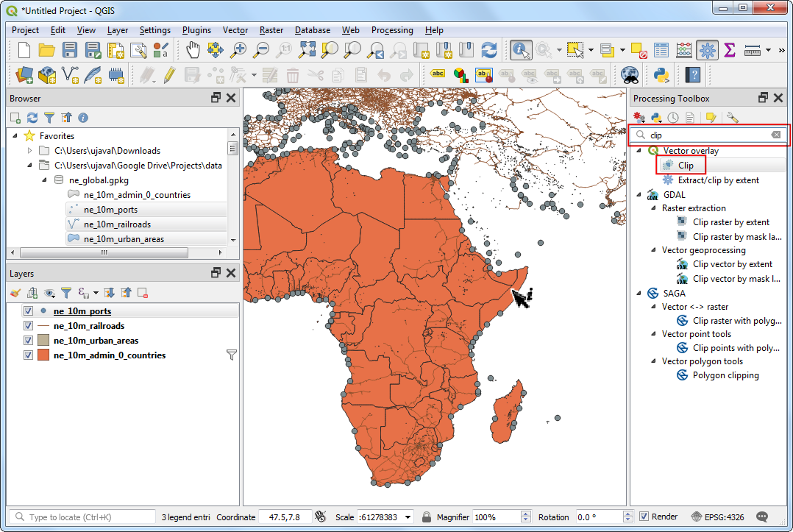Hide the ne_10m_railroads layer
This screenshot has height=532, width=793.
click(x=29, y=326)
